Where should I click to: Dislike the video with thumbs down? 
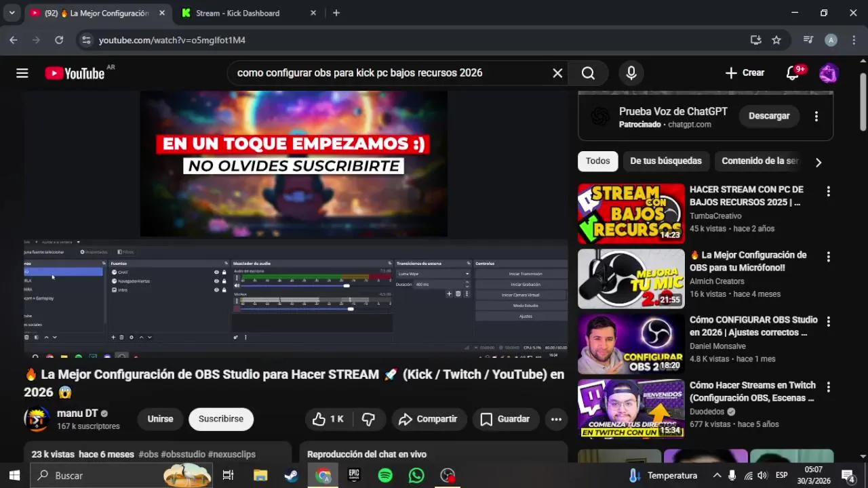click(x=368, y=419)
